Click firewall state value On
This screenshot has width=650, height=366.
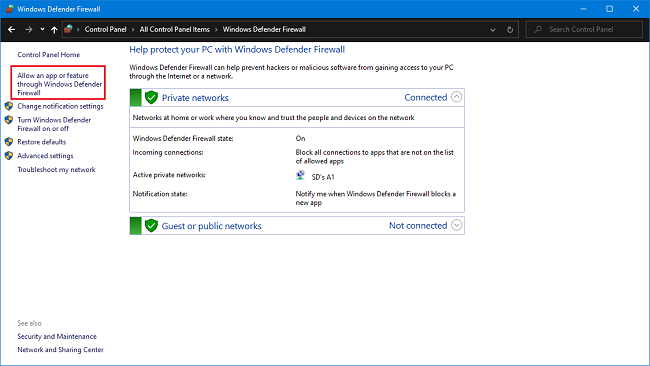300,138
